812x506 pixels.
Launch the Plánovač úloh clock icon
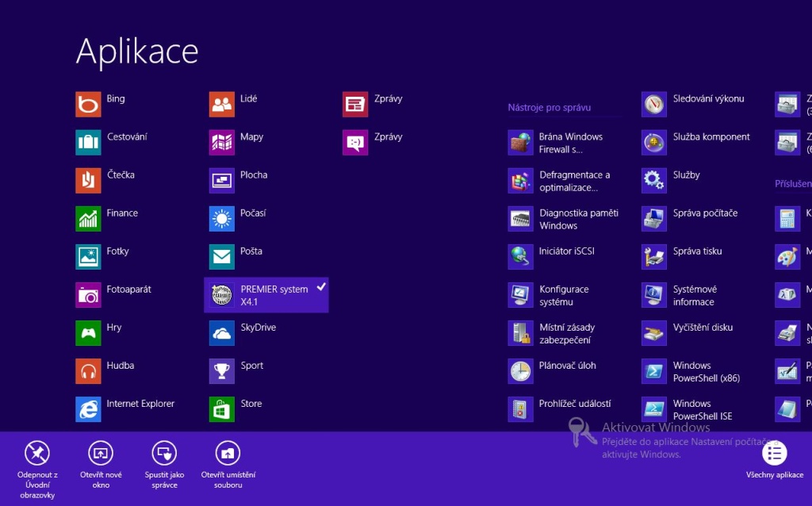point(520,371)
